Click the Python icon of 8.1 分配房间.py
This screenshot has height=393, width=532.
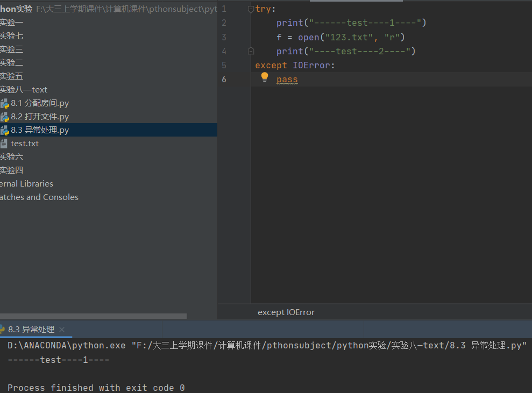4,103
